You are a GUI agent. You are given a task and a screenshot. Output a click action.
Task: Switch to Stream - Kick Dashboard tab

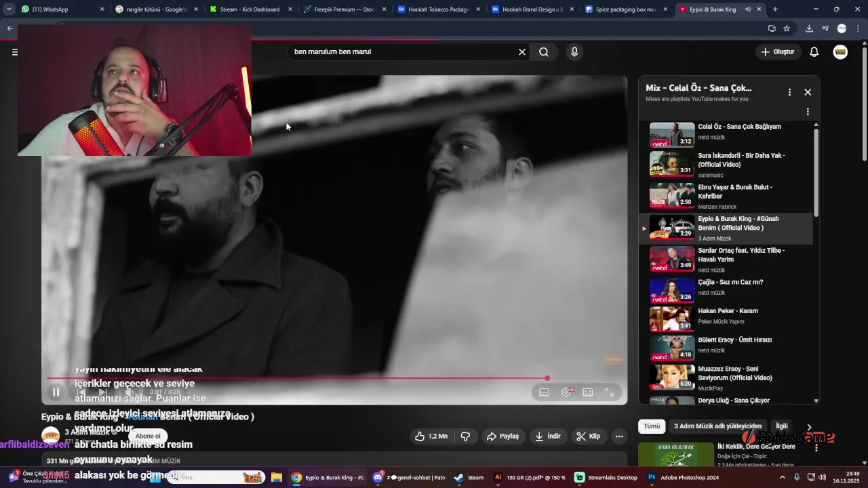click(250, 9)
